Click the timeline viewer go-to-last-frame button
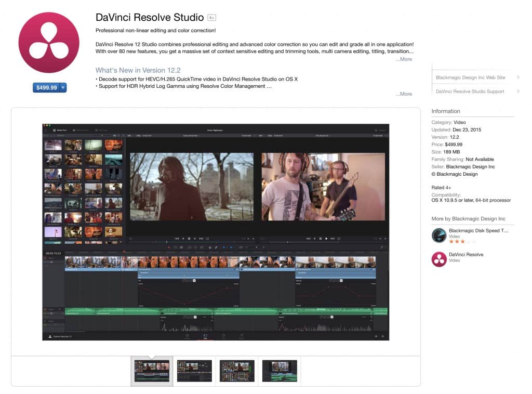The height and width of the screenshot is (394, 532). (x=332, y=239)
